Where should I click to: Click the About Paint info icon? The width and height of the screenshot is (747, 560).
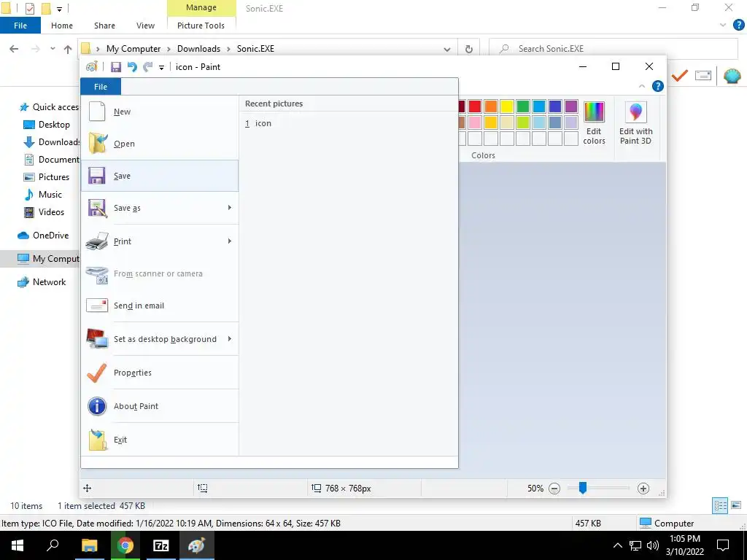pos(97,406)
